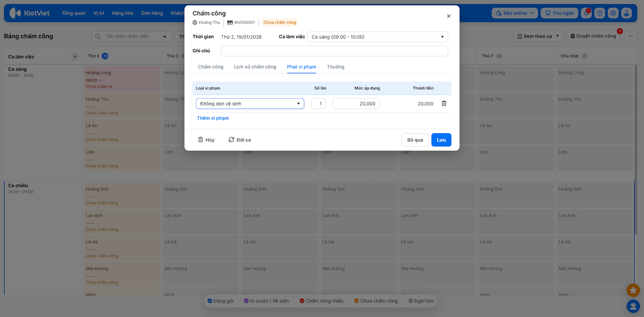Open the support chat agent icon
Image resolution: width=644 pixels, height=317 pixels.
point(633,307)
